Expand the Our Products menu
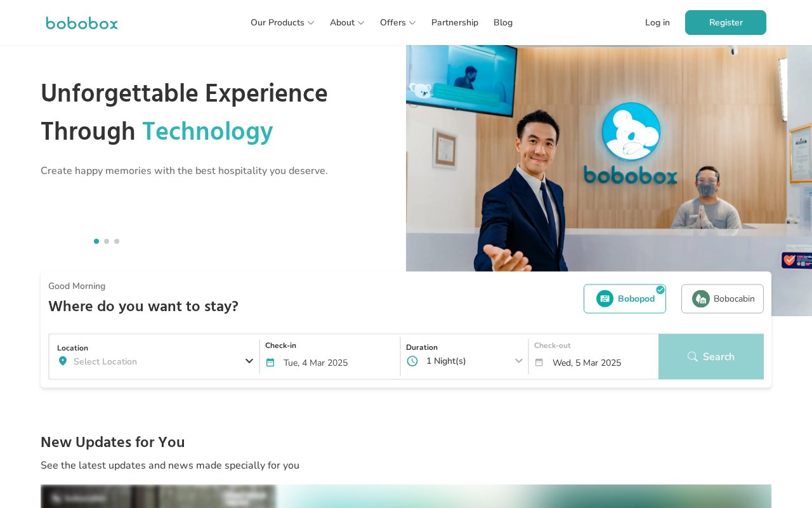 click(x=282, y=23)
